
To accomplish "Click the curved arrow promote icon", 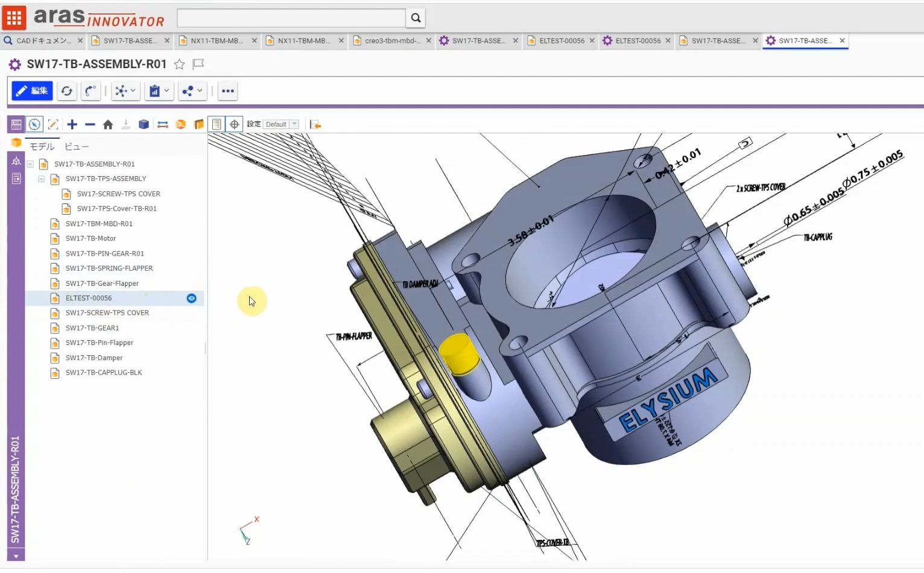I will pos(90,91).
